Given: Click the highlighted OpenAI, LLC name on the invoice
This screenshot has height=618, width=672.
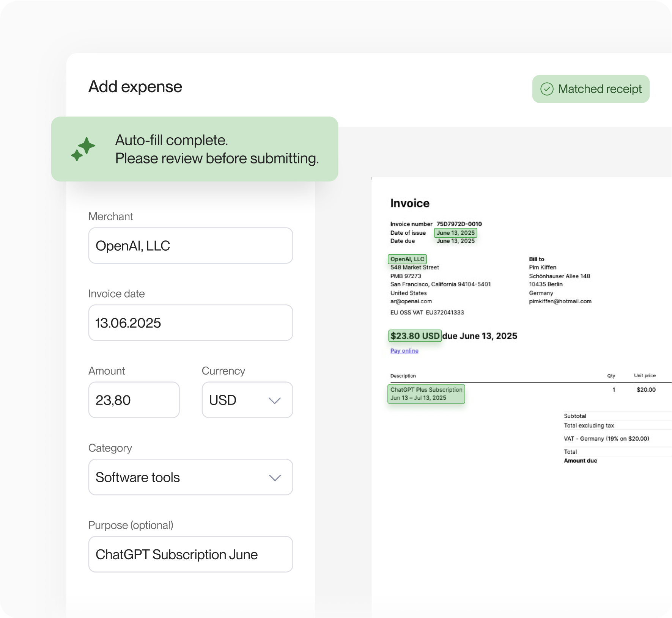Looking at the screenshot, I should coord(407,259).
